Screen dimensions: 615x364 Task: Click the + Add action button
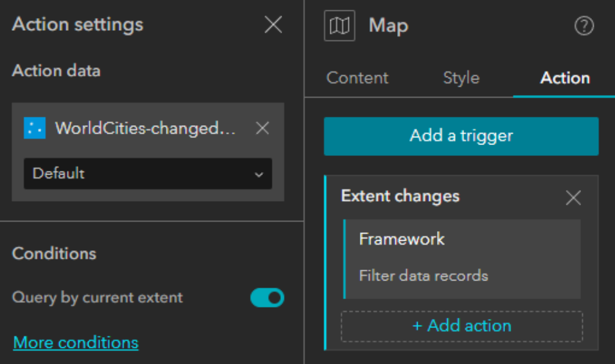point(461,325)
